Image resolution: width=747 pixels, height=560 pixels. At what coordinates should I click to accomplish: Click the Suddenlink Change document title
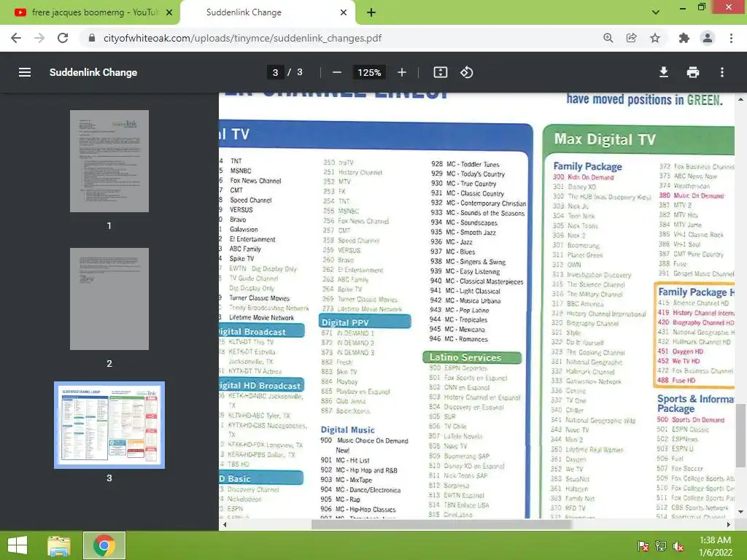click(x=93, y=72)
